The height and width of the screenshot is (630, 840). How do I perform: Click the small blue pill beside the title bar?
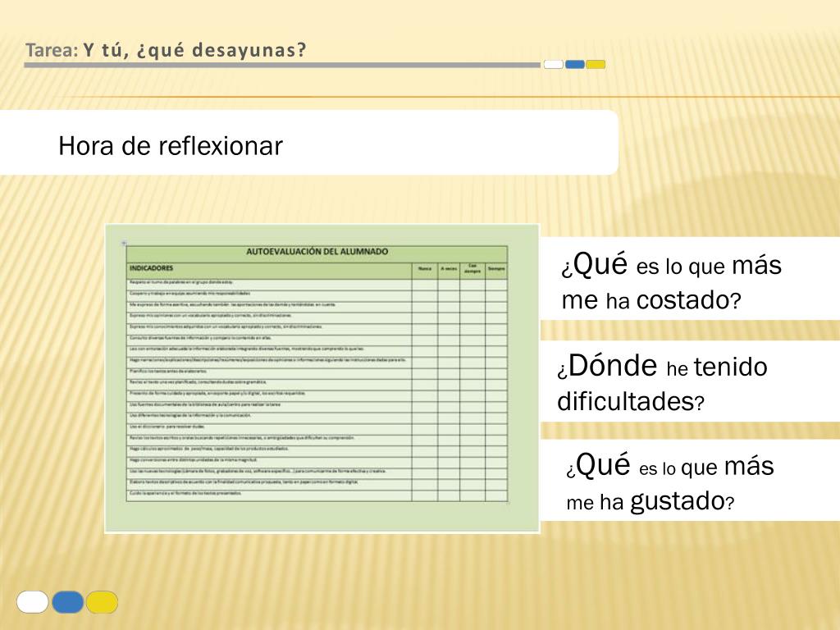(x=575, y=65)
